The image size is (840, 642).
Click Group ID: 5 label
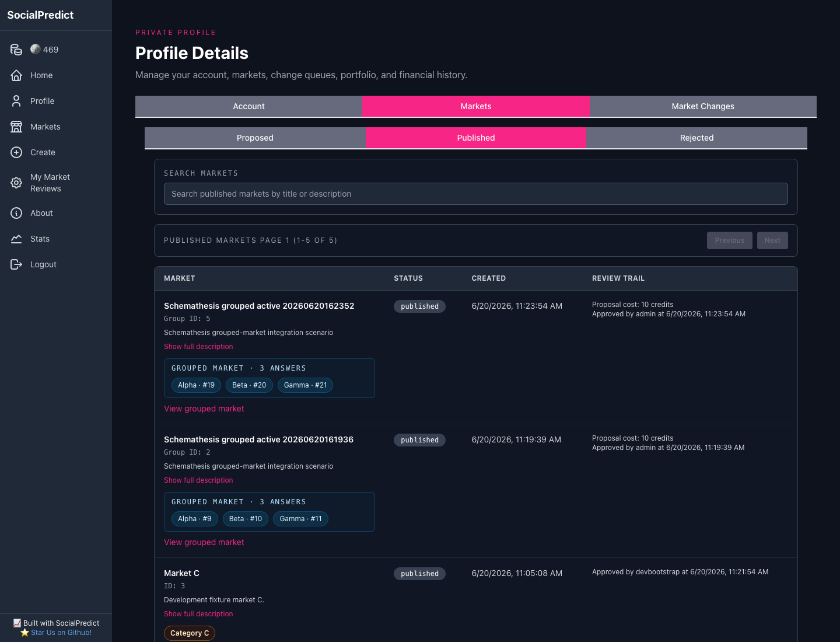[x=187, y=319]
